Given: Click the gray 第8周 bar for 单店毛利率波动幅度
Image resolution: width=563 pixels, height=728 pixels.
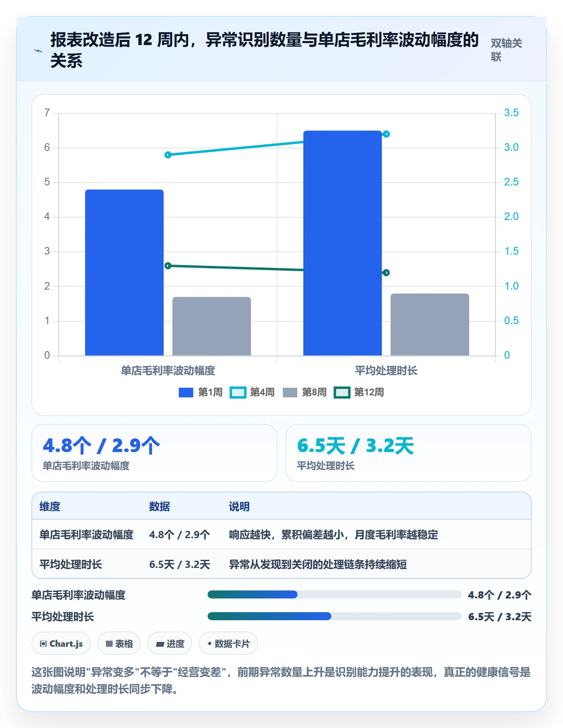Looking at the screenshot, I should tap(212, 326).
